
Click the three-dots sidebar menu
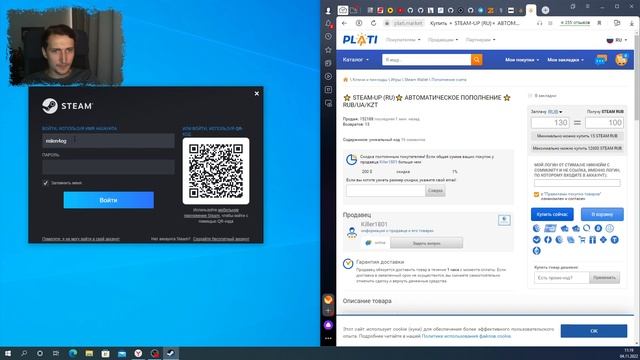pyautogui.click(x=328, y=338)
